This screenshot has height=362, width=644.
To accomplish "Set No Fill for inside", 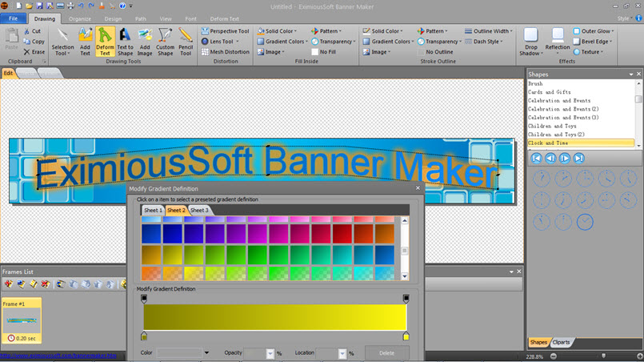I will point(324,52).
